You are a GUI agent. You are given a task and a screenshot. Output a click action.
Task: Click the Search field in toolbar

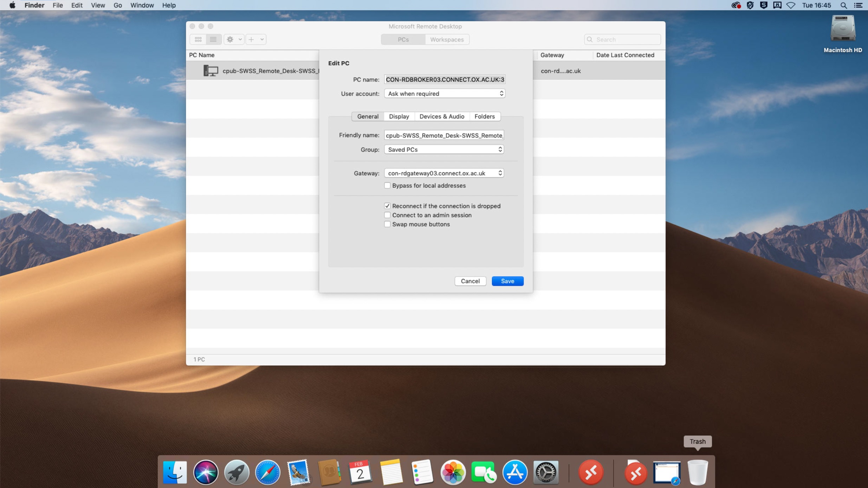click(x=622, y=39)
